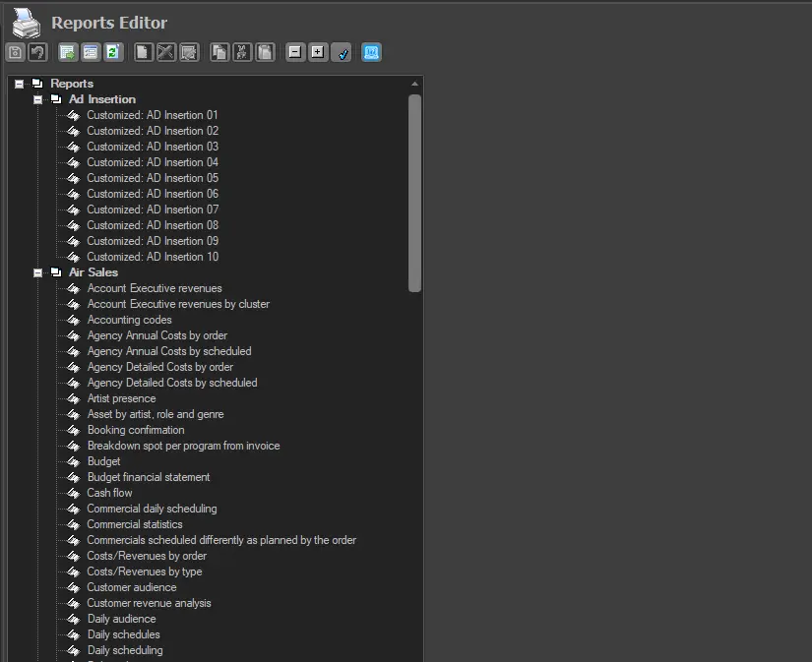812x662 pixels.
Task: Click the Copy toolbar icon
Action: 219,53
